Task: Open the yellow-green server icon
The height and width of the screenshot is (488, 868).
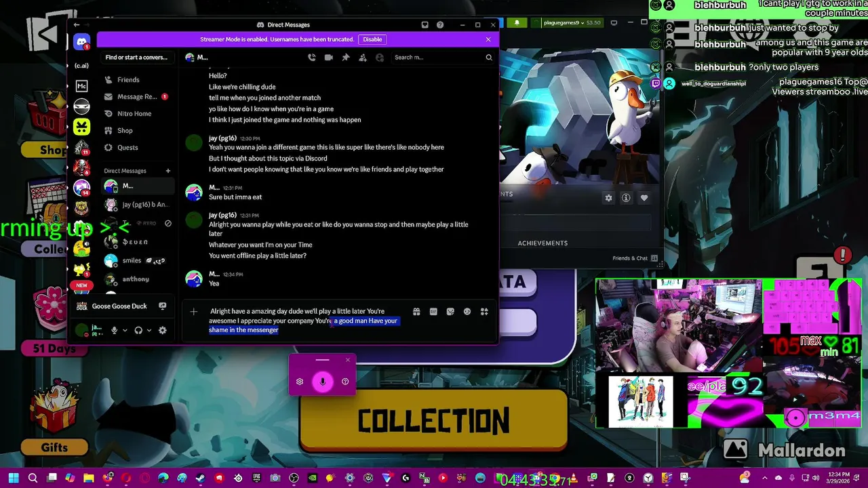Action: (81, 127)
